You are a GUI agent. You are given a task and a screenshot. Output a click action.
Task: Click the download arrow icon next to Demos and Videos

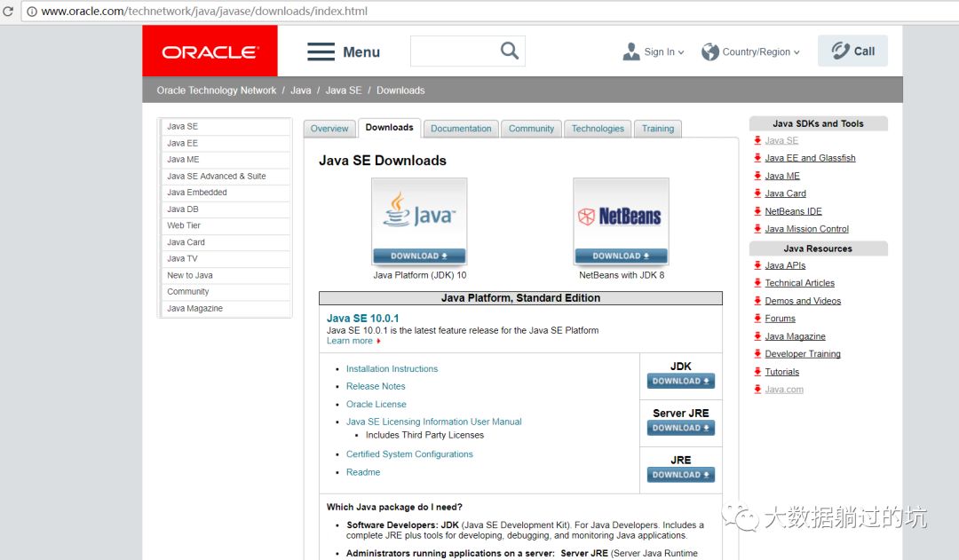click(757, 301)
